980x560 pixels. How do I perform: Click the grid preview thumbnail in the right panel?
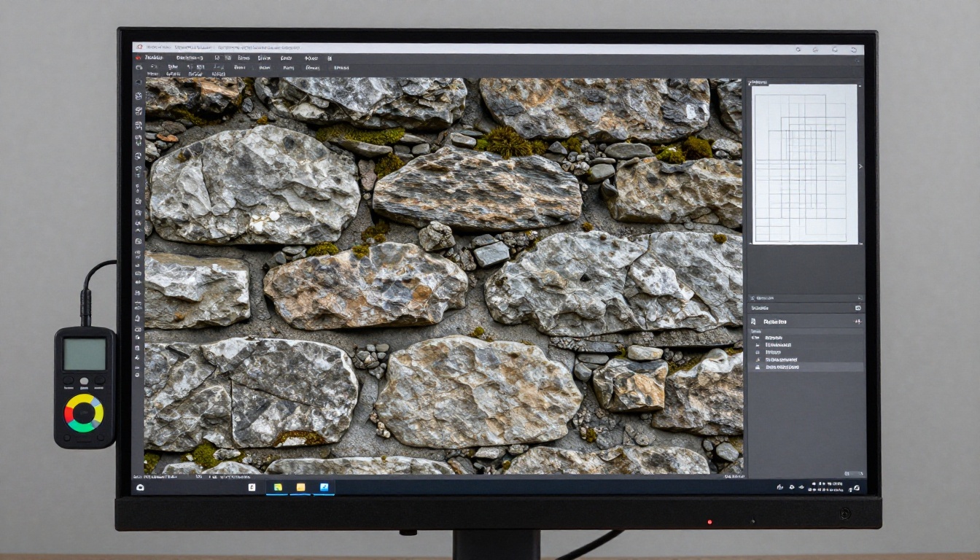click(805, 164)
